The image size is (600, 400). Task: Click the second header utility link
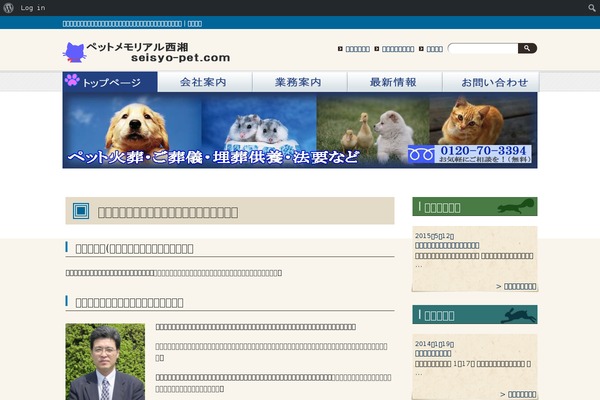click(x=398, y=49)
